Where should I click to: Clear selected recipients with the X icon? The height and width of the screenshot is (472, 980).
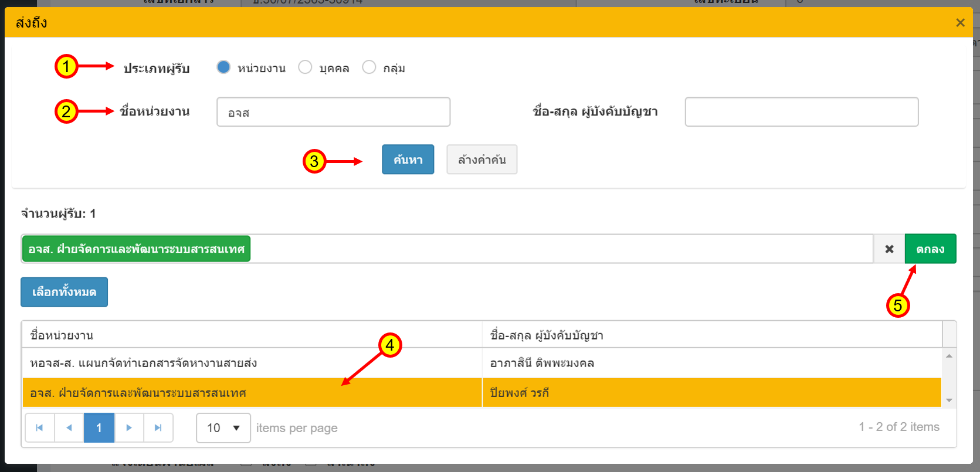889,249
